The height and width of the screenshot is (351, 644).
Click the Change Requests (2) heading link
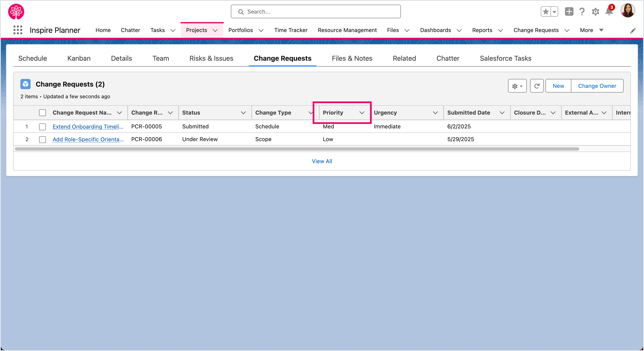70,84
